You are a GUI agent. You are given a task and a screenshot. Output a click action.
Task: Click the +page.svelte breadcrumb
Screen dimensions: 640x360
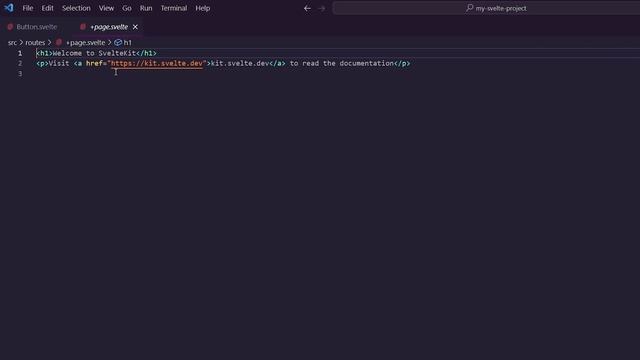pyautogui.click(x=85, y=42)
